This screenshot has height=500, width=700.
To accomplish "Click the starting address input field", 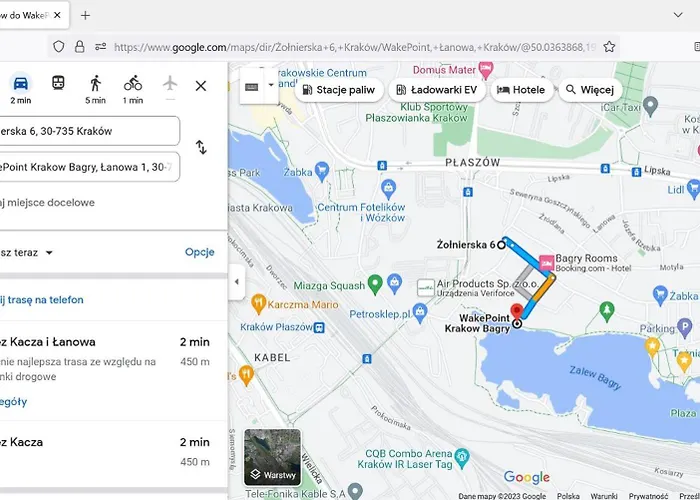I will 88,131.
